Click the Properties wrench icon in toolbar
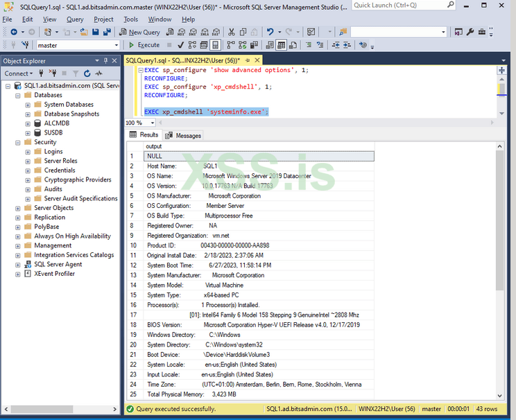Screen dimensions: 516x420 coord(470,32)
